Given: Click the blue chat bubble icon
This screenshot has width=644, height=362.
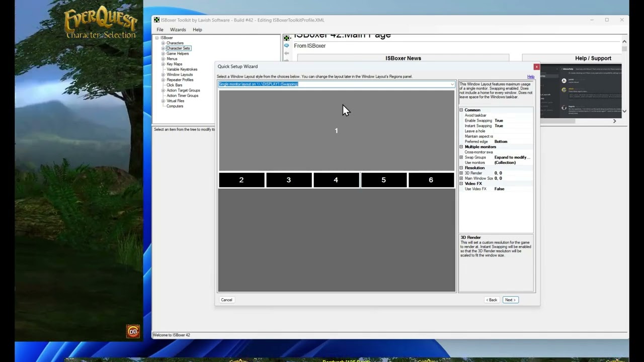Looking at the screenshot, I should pyautogui.click(x=286, y=45).
